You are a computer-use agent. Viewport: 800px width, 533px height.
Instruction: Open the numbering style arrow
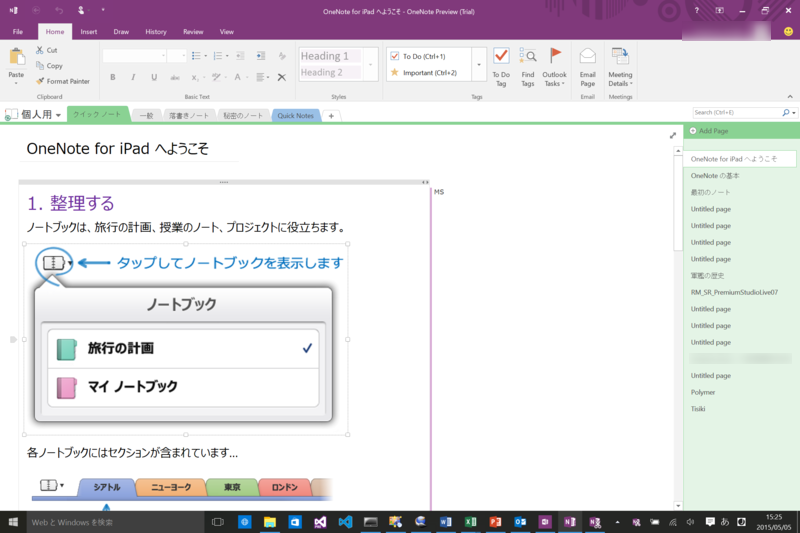click(x=227, y=56)
